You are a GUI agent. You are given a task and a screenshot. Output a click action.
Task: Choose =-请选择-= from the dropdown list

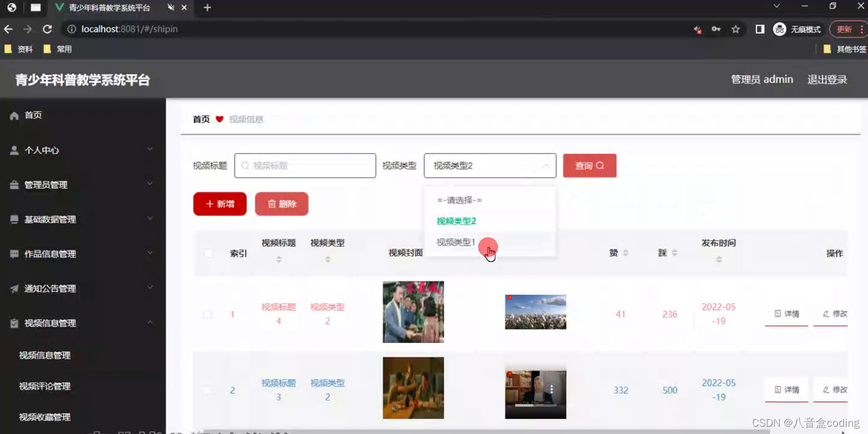point(490,200)
